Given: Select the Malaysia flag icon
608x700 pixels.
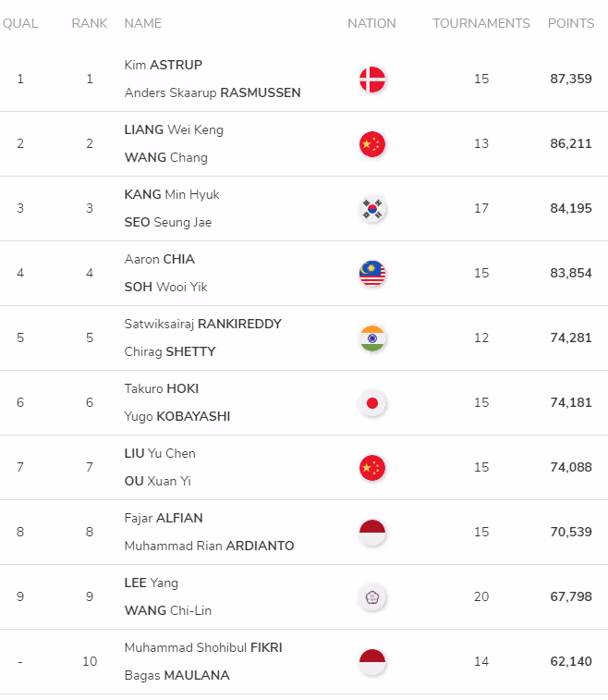Looking at the screenshot, I should coord(372,274).
